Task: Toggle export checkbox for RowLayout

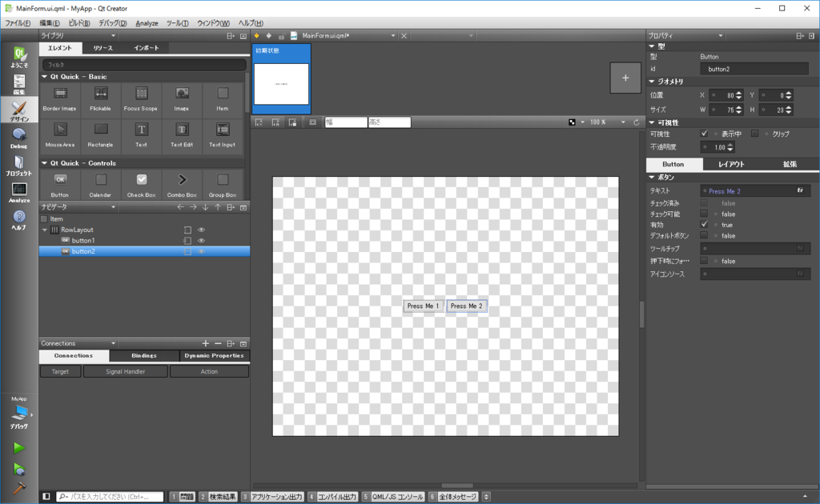Action: (187, 230)
